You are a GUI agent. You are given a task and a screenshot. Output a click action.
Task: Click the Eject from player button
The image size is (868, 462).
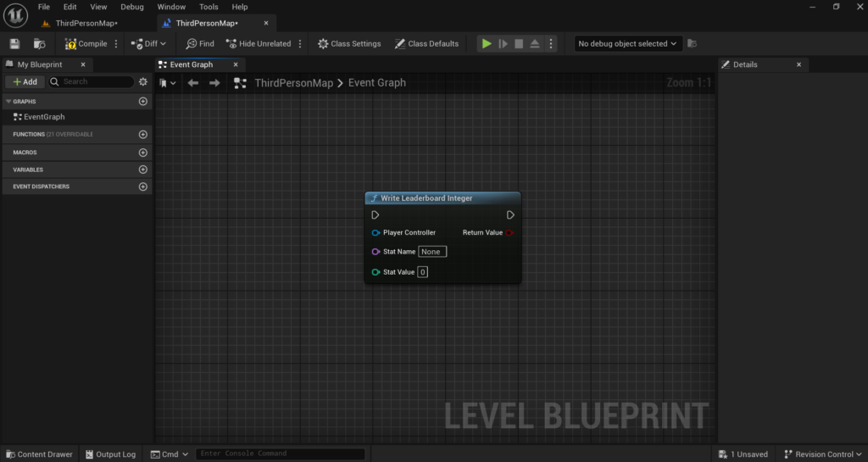pyautogui.click(x=535, y=44)
